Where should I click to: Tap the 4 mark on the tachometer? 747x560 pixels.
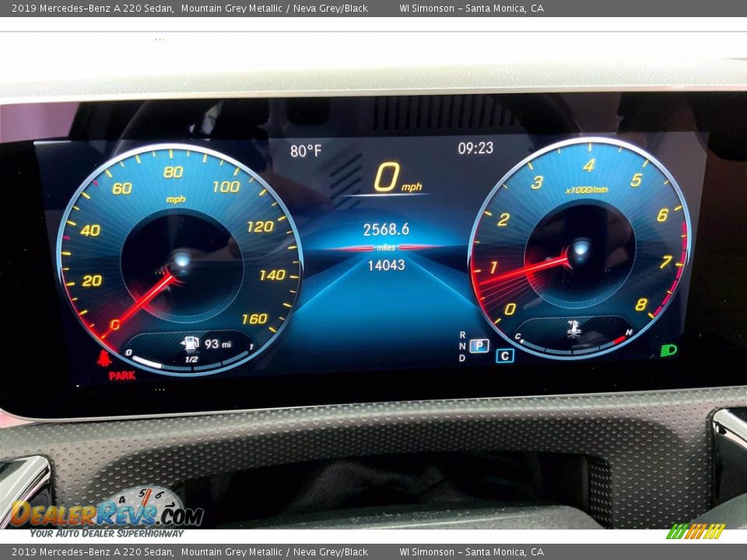click(589, 165)
